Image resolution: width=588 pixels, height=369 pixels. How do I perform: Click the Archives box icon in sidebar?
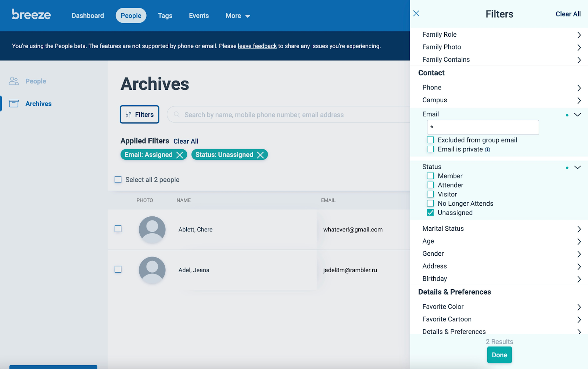pos(14,103)
